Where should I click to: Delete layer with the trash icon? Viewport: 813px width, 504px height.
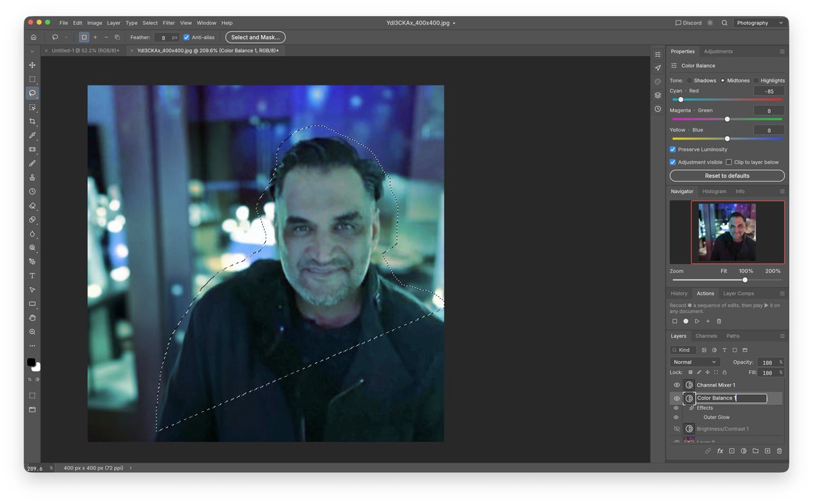click(779, 450)
